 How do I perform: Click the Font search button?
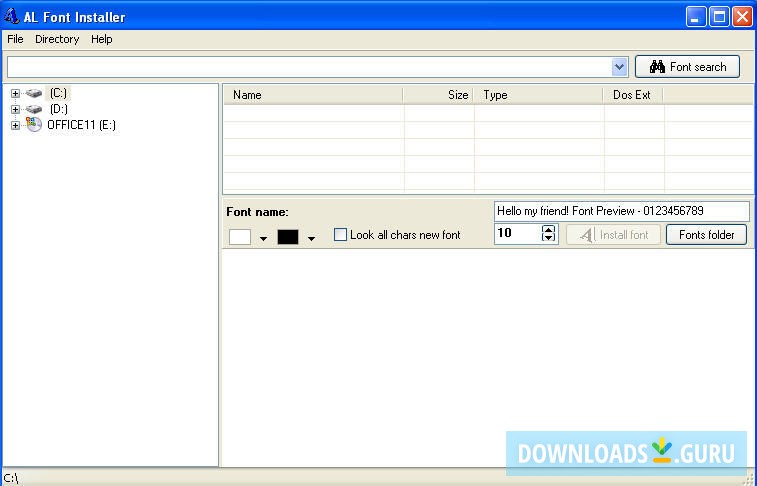[687, 67]
